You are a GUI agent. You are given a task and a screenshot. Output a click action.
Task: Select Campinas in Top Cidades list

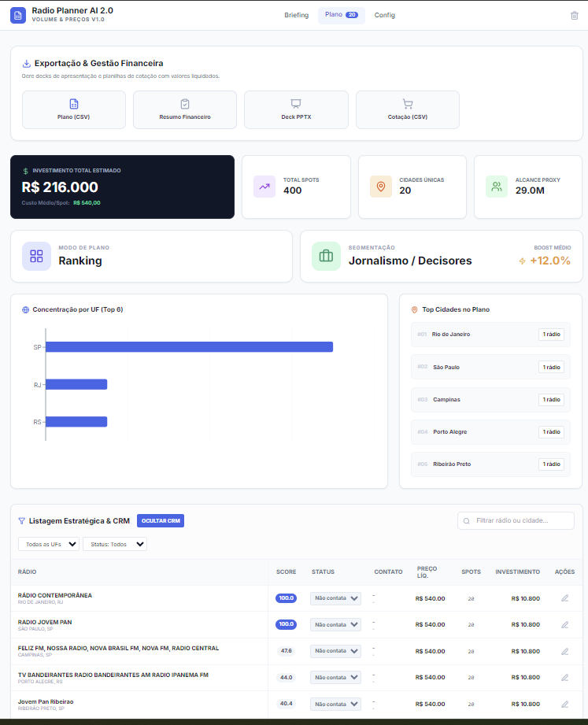click(490, 399)
